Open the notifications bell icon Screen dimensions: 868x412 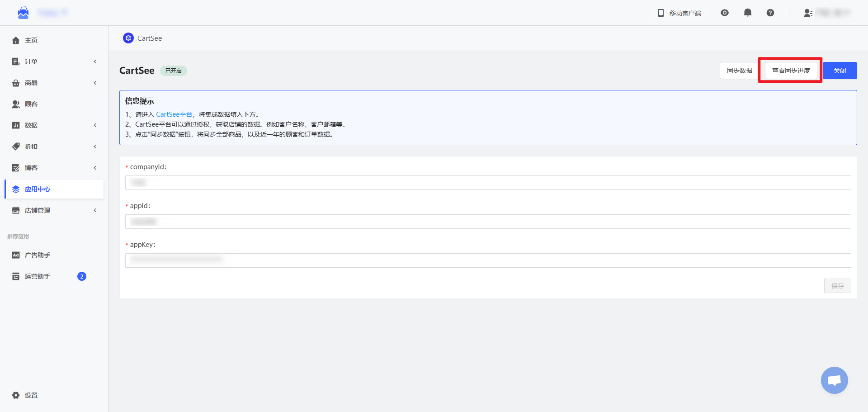[748, 13]
